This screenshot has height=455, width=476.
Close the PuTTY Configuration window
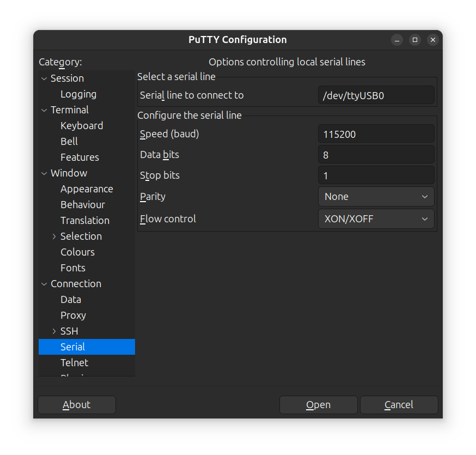point(433,40)
